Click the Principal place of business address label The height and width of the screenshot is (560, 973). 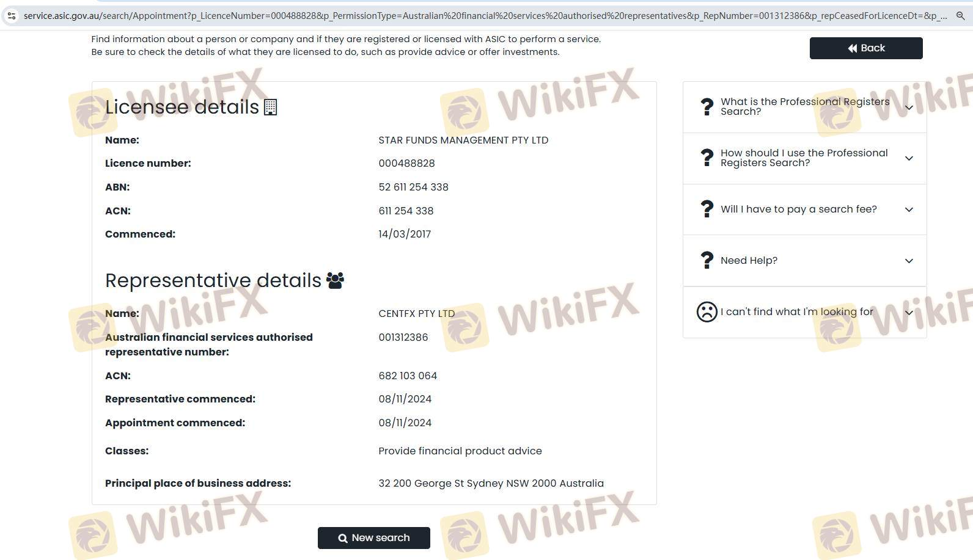tap(198, 484)
